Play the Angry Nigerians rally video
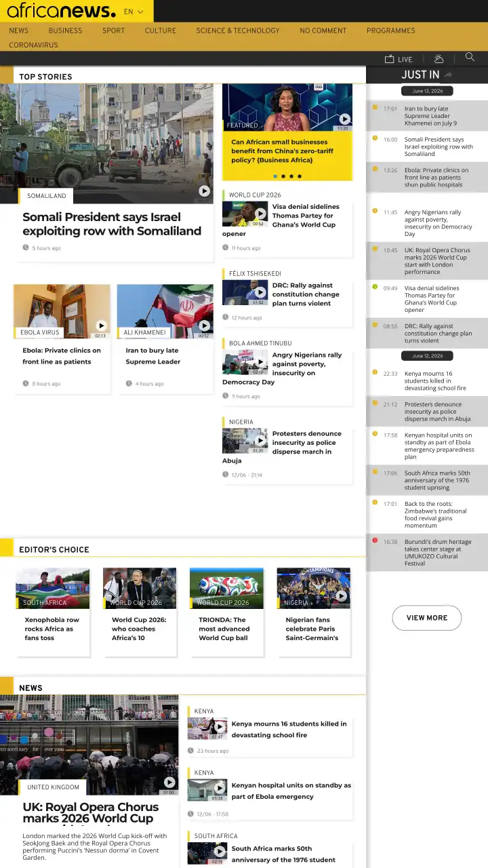 tap(260, 362)
